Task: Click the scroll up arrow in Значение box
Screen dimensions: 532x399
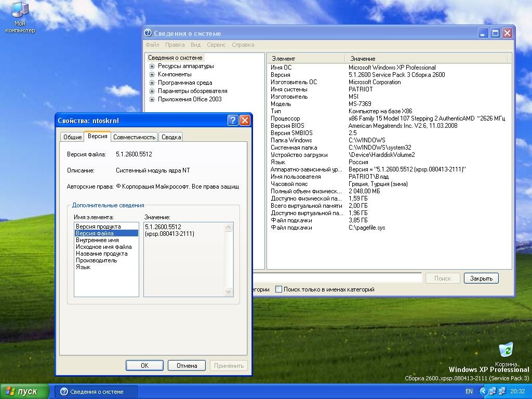Action: 229,228
